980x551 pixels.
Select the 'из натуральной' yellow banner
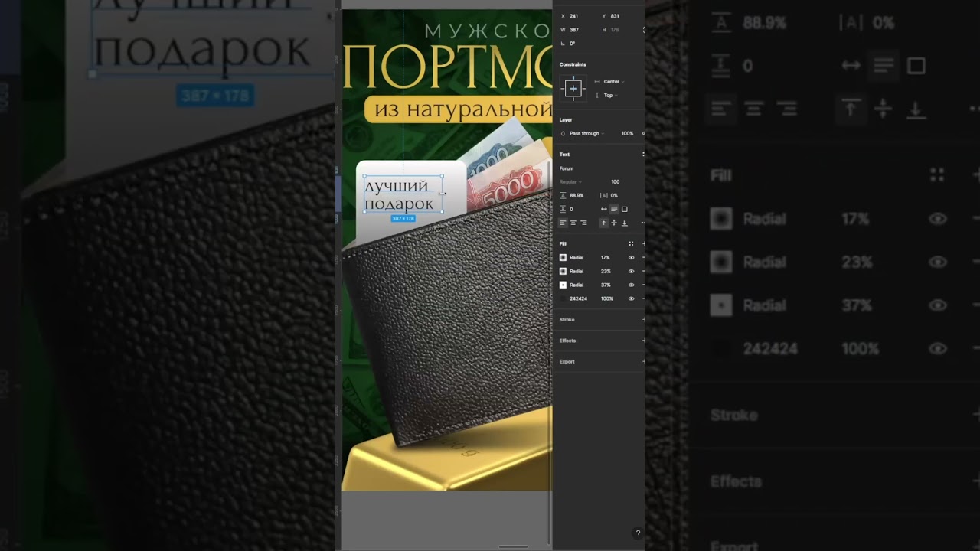coord(458,109)
